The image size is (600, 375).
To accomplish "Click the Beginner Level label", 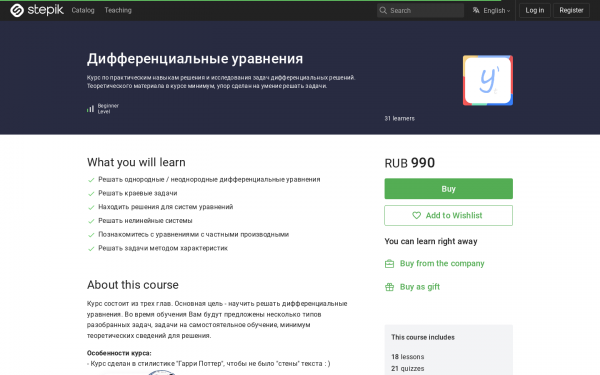I will tap(108, 109).
